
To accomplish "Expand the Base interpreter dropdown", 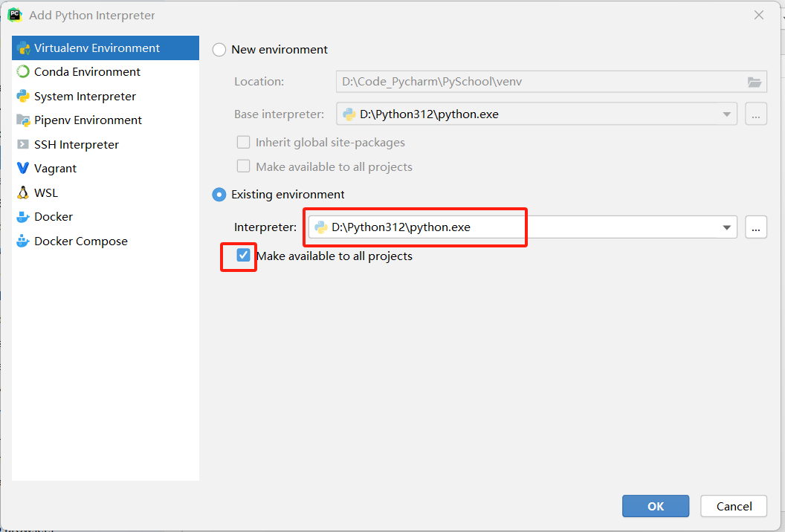I will coord(726,114).
